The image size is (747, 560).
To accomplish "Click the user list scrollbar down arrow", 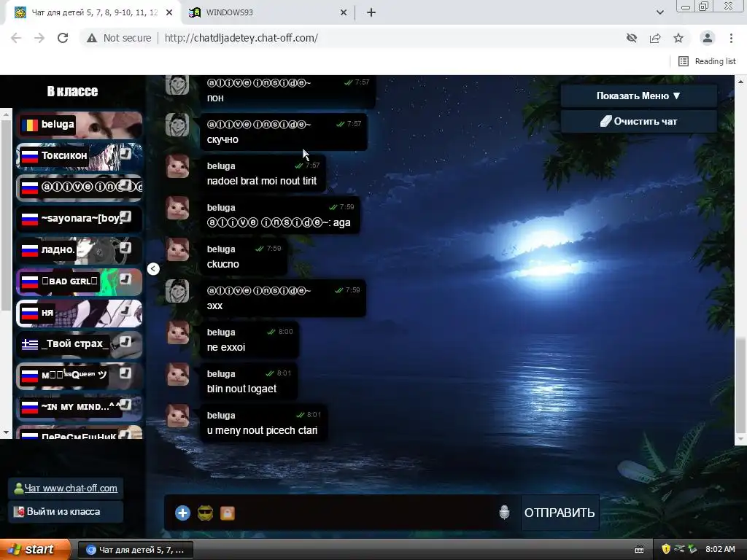I will click(6, 432).
